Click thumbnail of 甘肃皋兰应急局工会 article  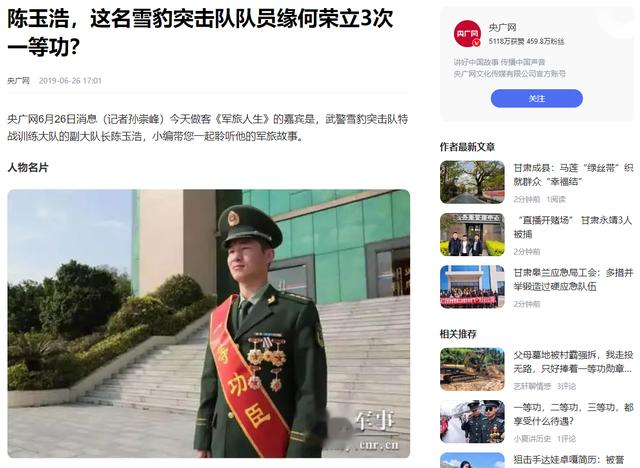tap(472, 286)
